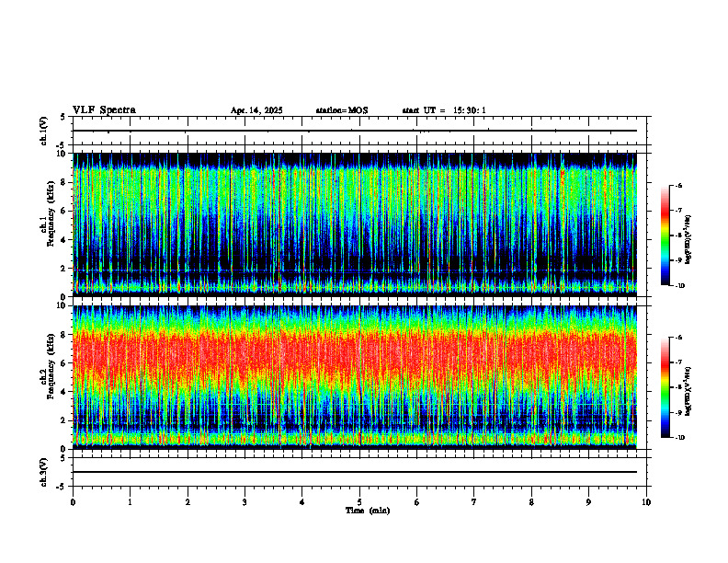Click the "7" tick on the time axis
728x563 pixels.
[474, 502]
